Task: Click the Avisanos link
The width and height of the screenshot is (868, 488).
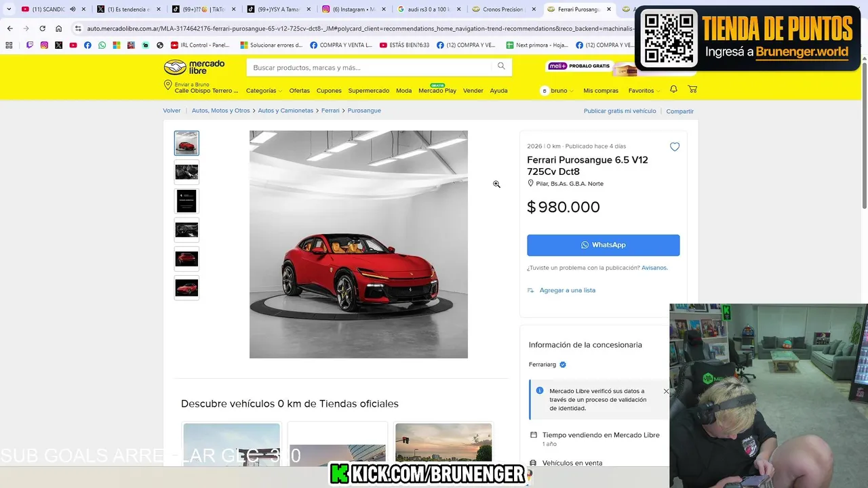Action: pos(654,268)
